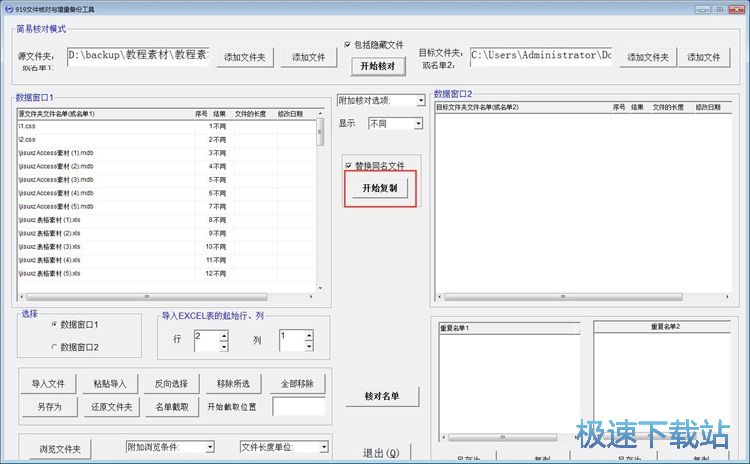
Task: Select the Access素材 (1).mdb row
Action: pos(166,153)
